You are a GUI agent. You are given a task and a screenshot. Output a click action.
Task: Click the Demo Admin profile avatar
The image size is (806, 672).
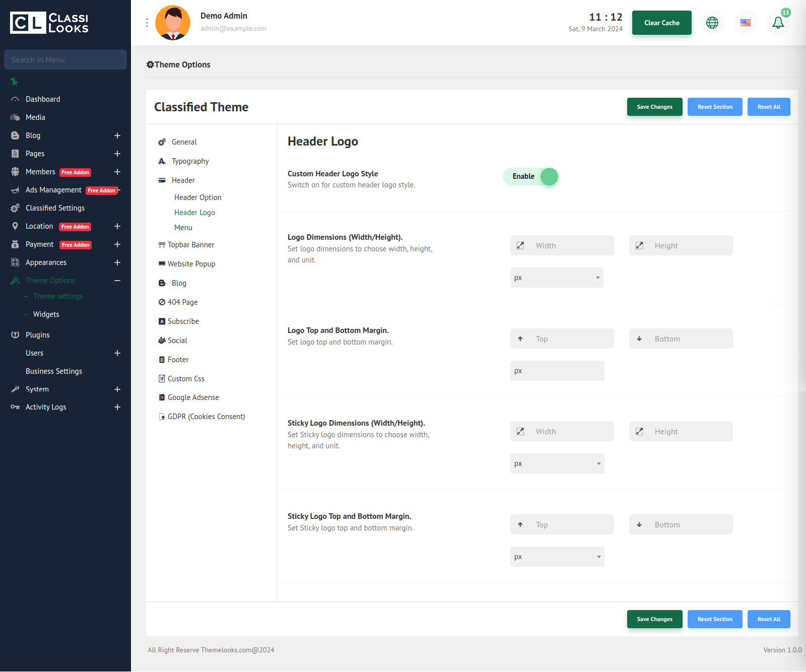[x=173, y=23]
